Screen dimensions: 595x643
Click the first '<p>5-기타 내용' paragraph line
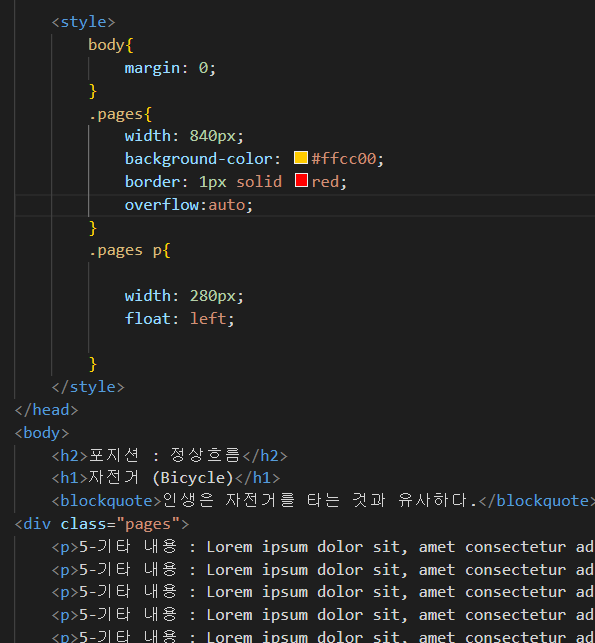(x=323, y=547)
